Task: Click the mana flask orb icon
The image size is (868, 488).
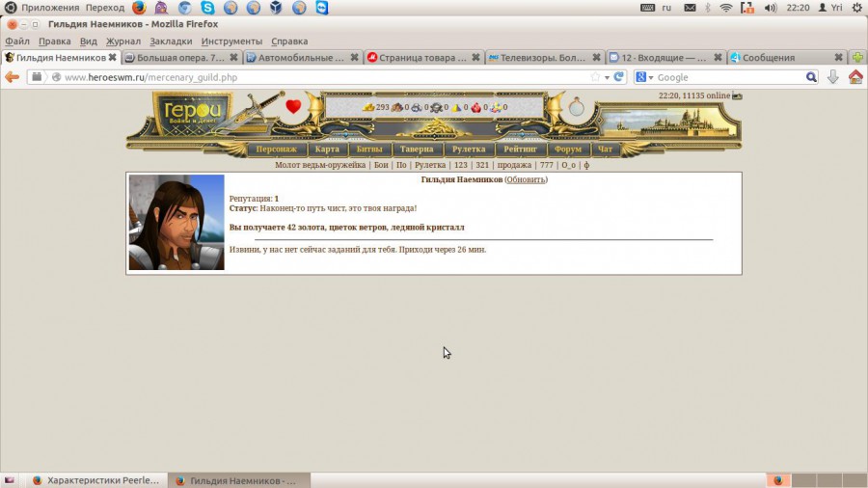Action: pos(577,106)
